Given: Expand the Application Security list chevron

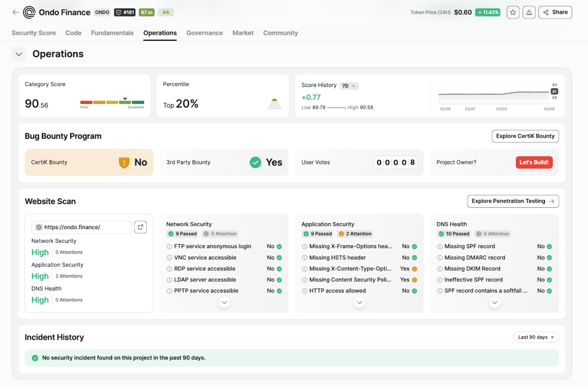Looking at the screenshot, I should point(359,302).
